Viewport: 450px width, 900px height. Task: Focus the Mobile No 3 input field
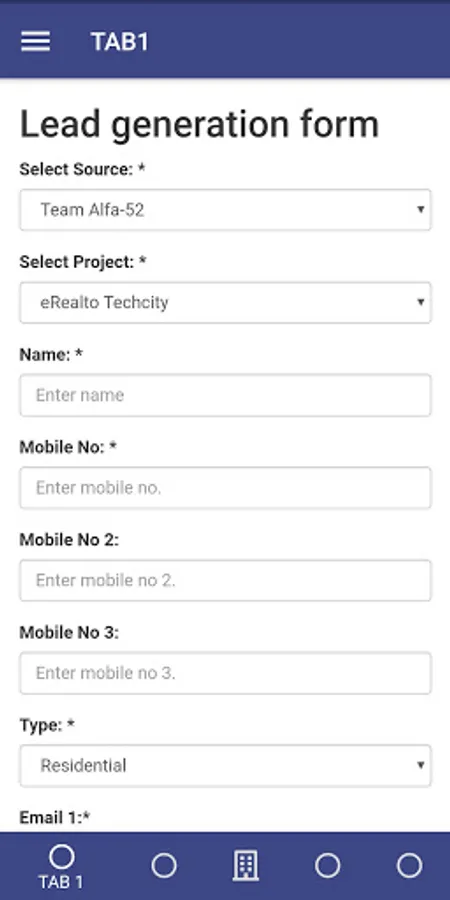click(x=225, y=673)
